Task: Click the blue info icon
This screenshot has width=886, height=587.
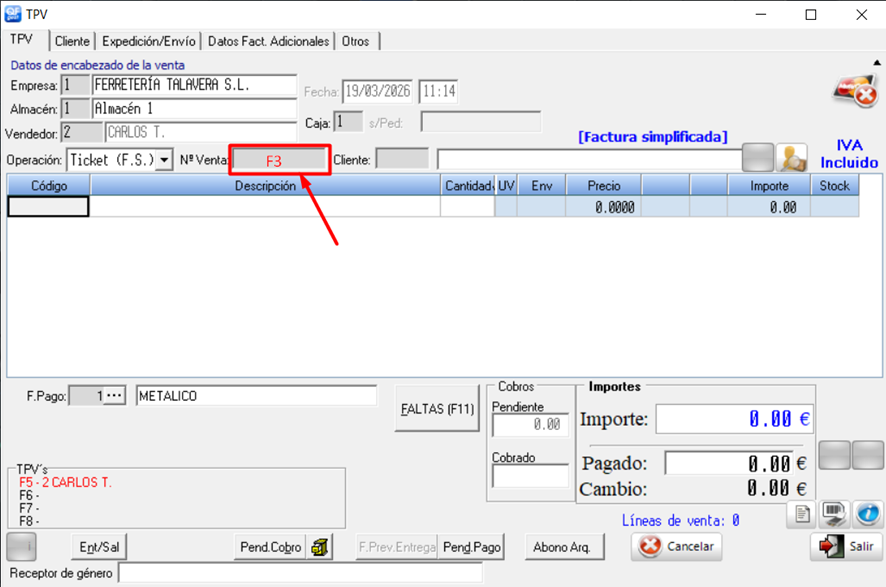Action: (x=867, y=514)
